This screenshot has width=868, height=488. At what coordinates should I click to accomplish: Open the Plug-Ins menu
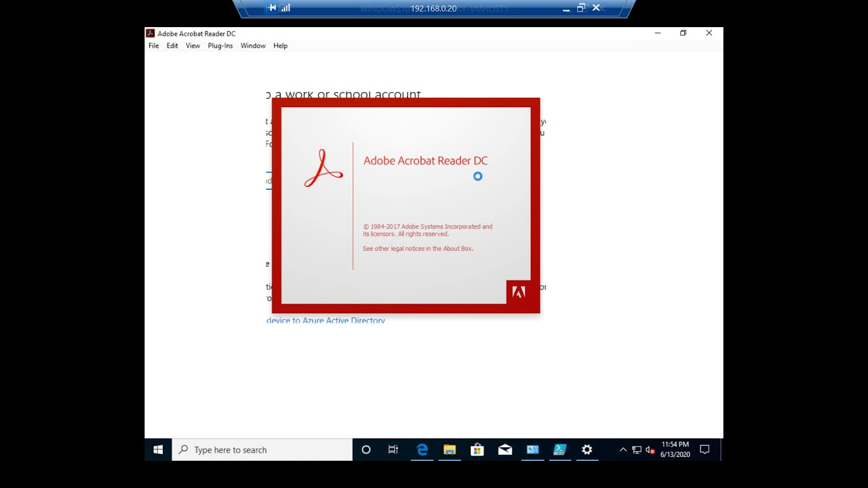(x=220, y=45)
